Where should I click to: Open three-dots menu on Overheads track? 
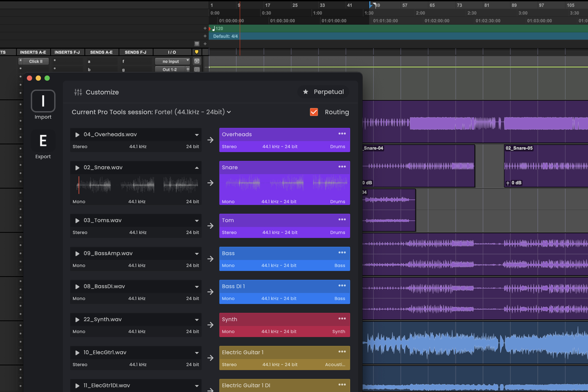pos(342,134)
